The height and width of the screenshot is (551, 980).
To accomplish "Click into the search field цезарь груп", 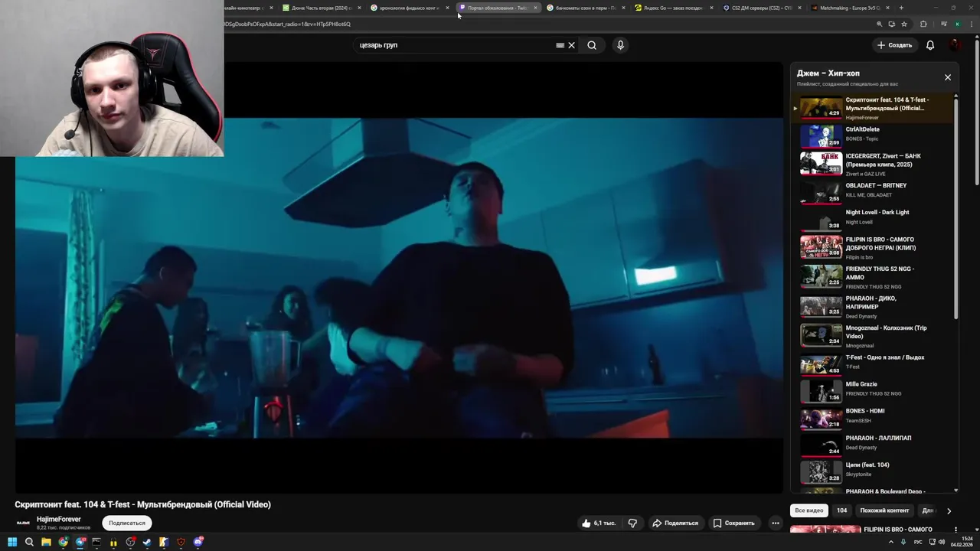I will [456, 45].
